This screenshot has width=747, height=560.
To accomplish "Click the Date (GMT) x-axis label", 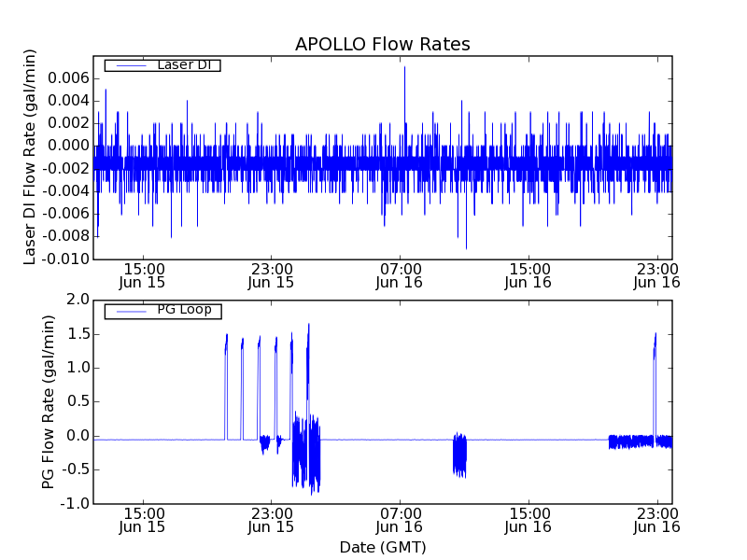I will (x=382, y=547).
